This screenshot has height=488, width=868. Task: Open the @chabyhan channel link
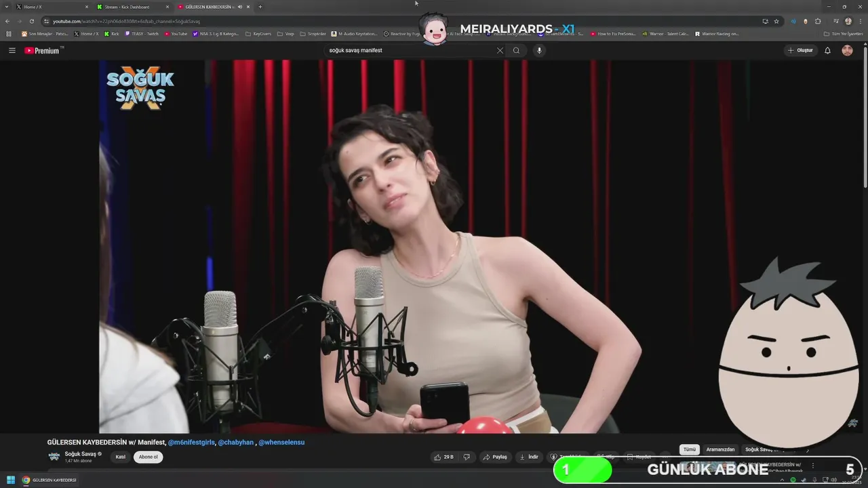point(236,442)
